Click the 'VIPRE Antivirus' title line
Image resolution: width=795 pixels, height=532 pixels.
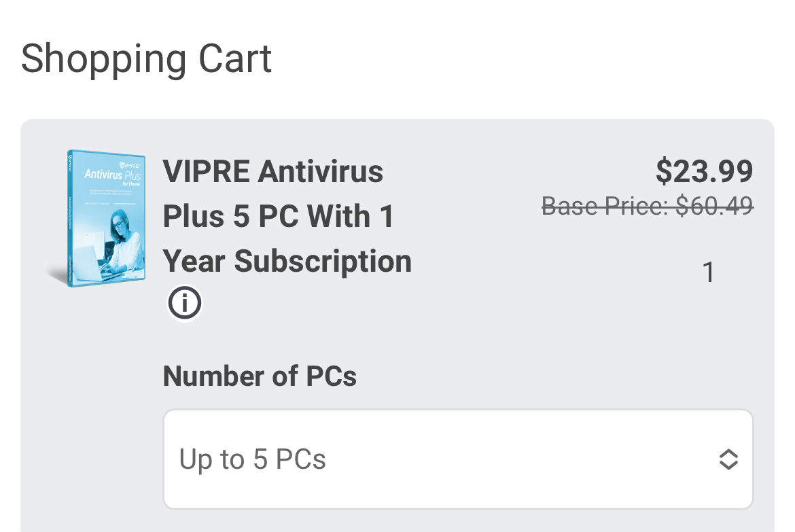273,171
